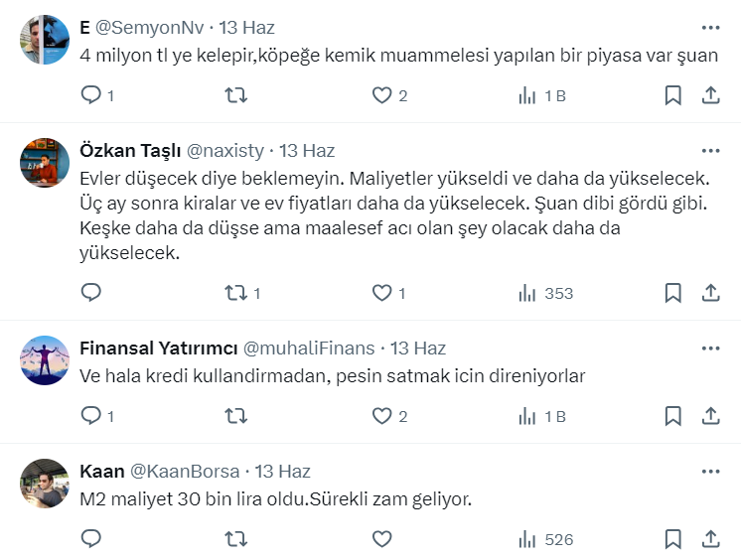The width and height of the screenshot is (741, 560).
Task: Open Finansal Yatırımcı's profile name
Action: pyautogui.click(x=158, y=349)
